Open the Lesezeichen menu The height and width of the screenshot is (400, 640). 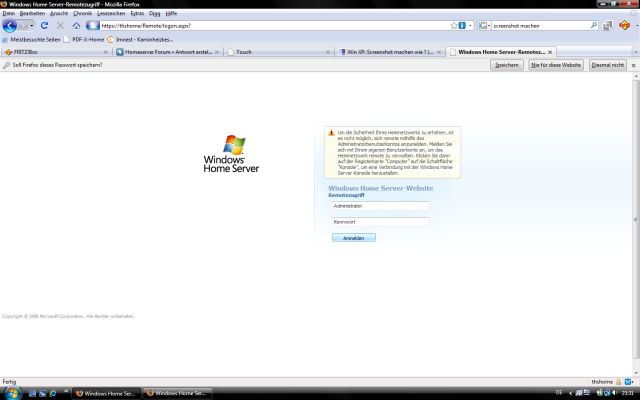tap(111, 13)
